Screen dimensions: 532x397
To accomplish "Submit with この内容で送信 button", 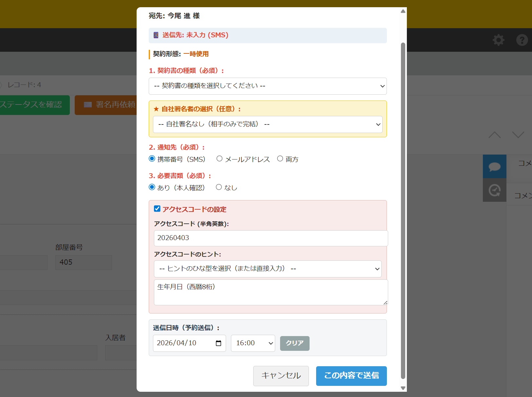I will (x=351, y=376).
